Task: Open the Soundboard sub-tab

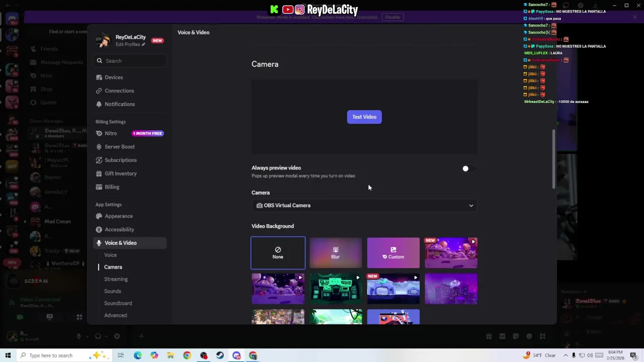Action: click(x=118, y=303)
